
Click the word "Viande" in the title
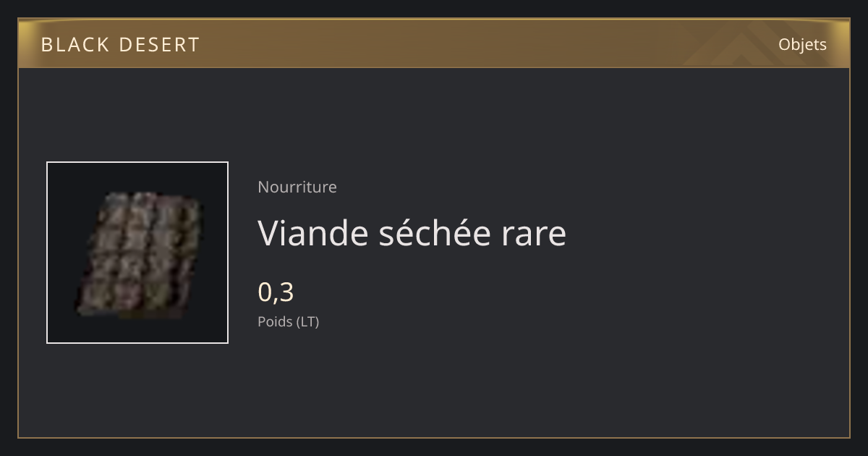[x=313, y=233]
